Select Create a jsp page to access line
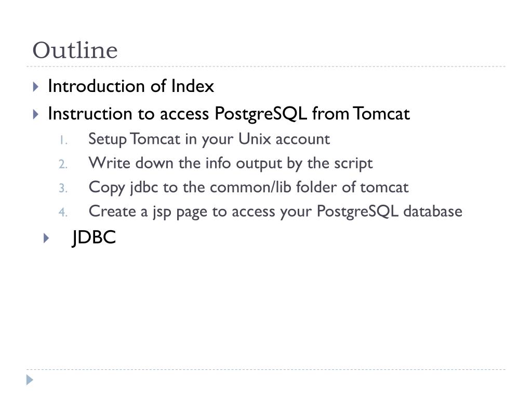This screenshot has height=399, width=532. click(275, 212)
